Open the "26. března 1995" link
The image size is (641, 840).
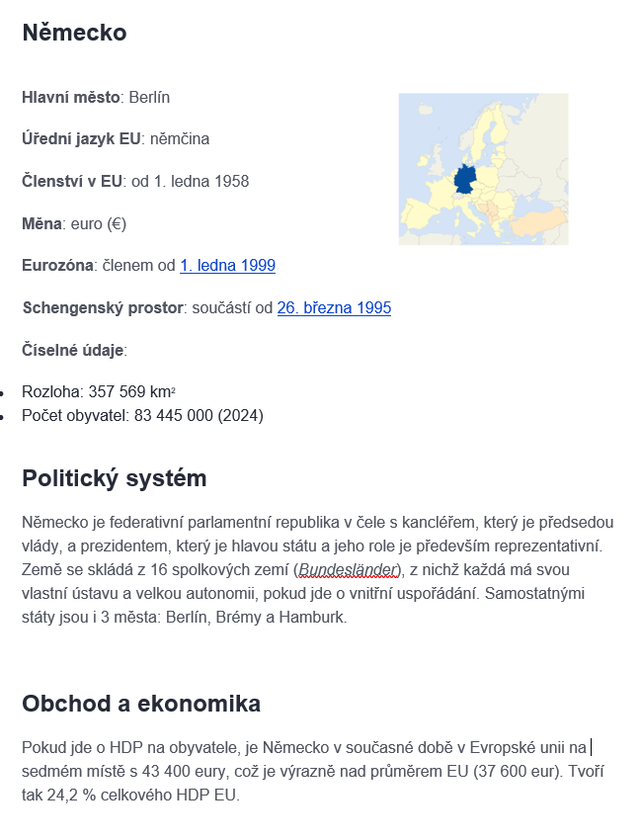(x=334, y=307)
